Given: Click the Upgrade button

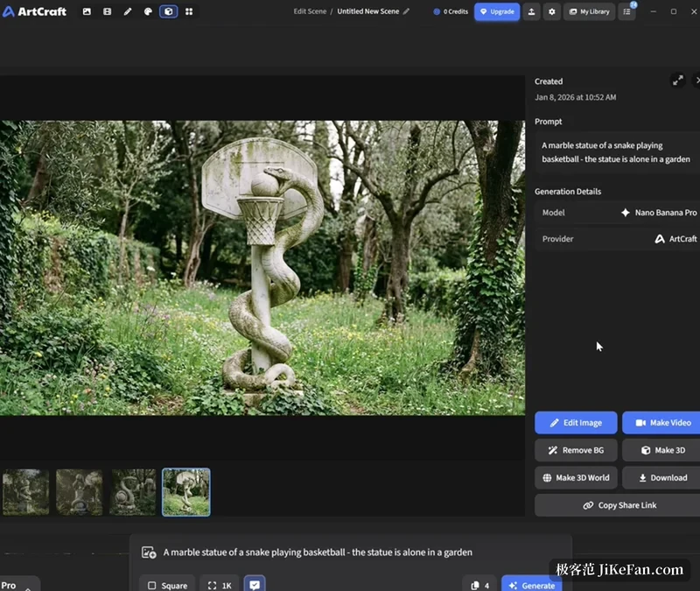Looking at the screenshot, I should pos(497,11).
